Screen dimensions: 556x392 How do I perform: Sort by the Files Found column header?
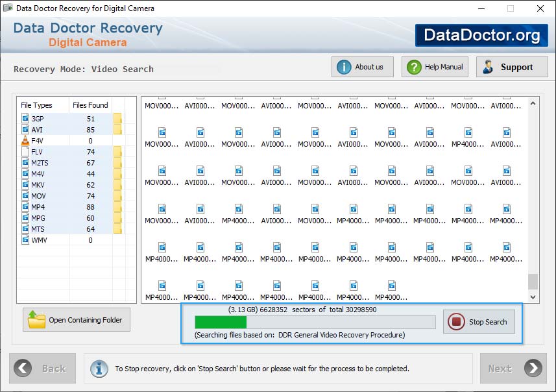[90, 105]
